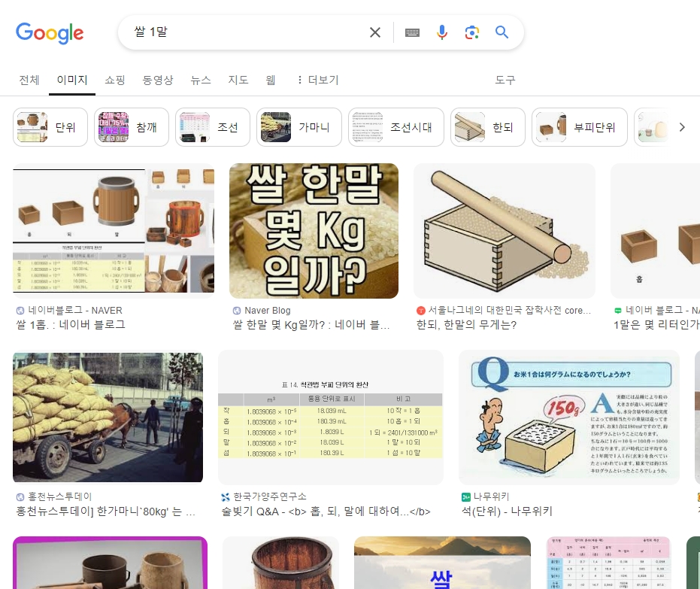Screen dimensions: 700x589
Task: Open the mountain landscape 쌀 image
Action: tap(442, 563)
